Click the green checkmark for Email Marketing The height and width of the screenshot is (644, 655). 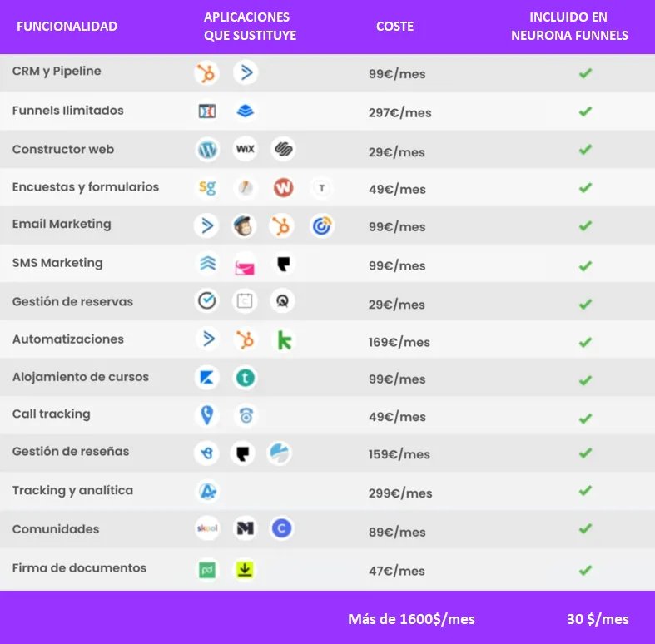pyautogui.click(x=586, y=226)
